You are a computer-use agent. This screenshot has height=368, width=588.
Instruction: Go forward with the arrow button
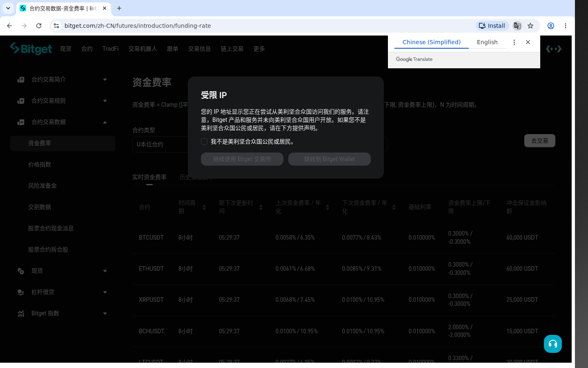click(x=24, y=26)
